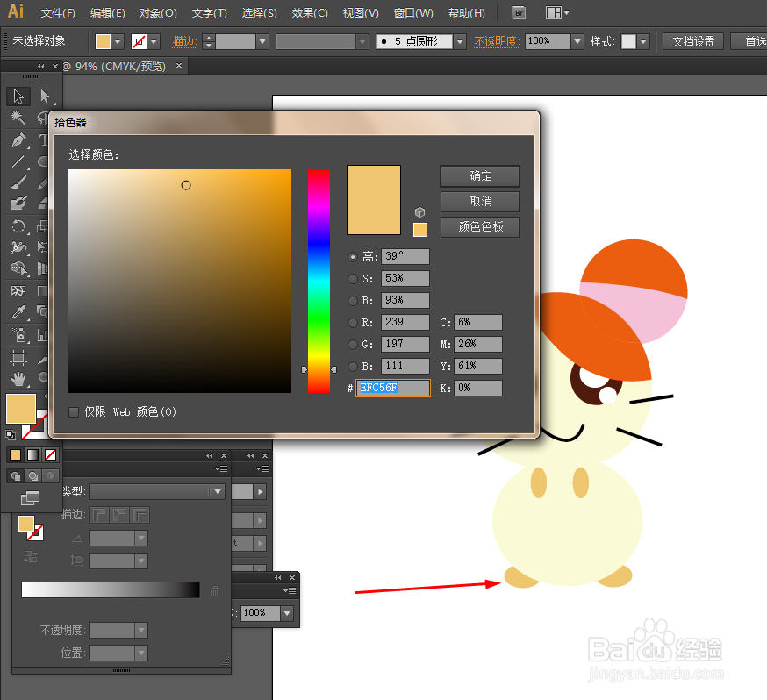Click the out-of-gamut cube warning icon
This screenshot has width=767, height=700.
point(419,212)
